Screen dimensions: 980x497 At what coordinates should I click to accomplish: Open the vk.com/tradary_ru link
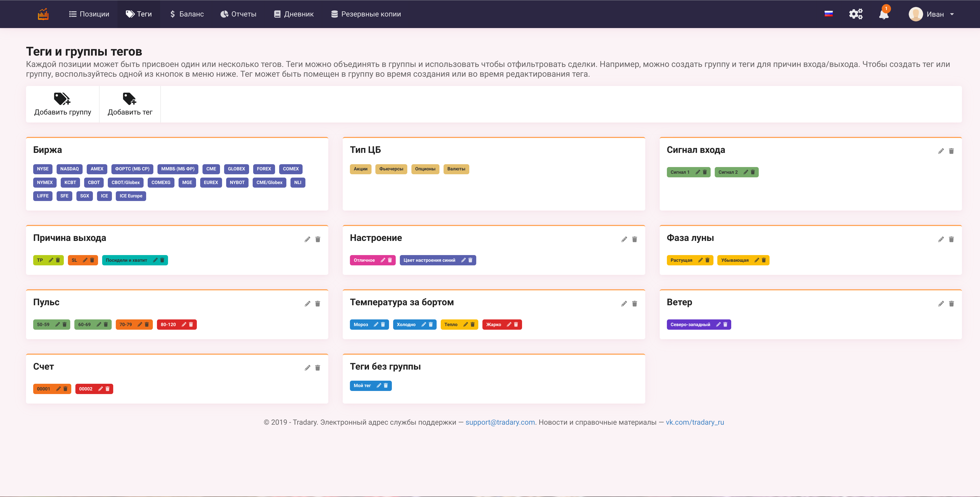(695, 422)
